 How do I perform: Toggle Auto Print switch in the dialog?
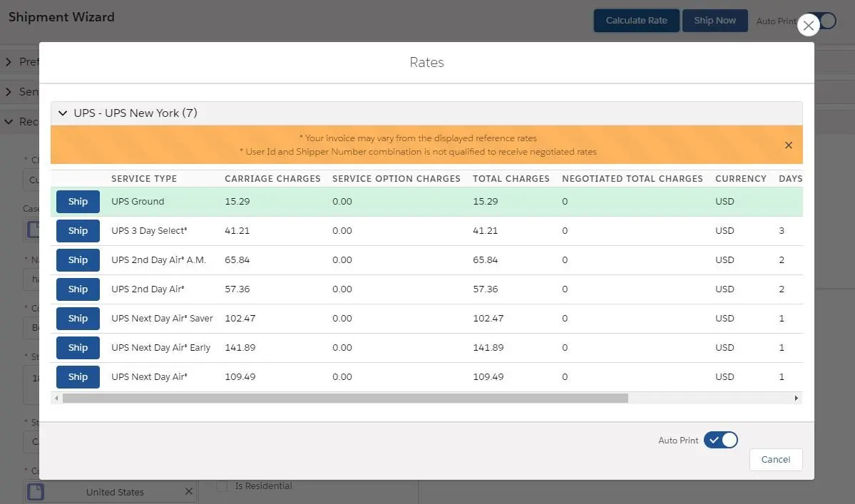pos(720,440)
